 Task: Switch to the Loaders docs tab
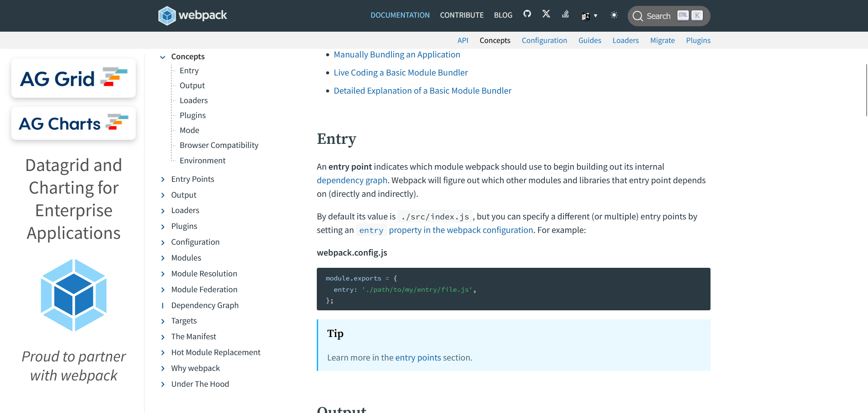point(625,40)
